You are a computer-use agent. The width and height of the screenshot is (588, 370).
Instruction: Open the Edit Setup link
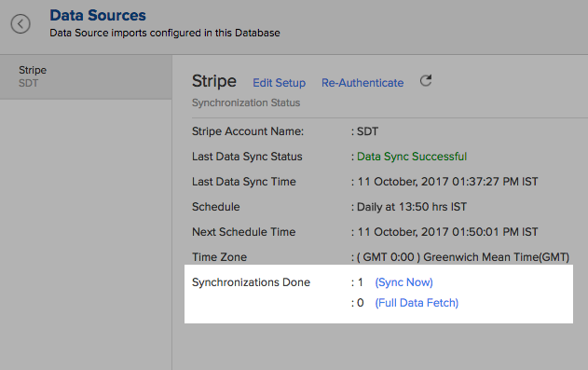279,82
